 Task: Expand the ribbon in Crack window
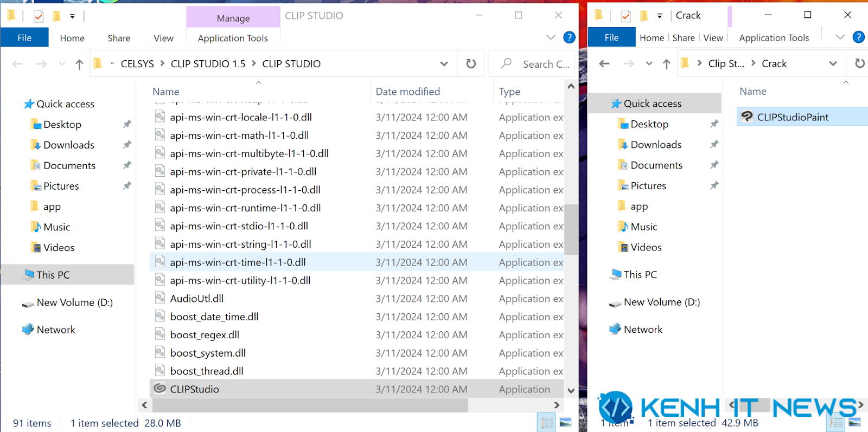point(840,37)
